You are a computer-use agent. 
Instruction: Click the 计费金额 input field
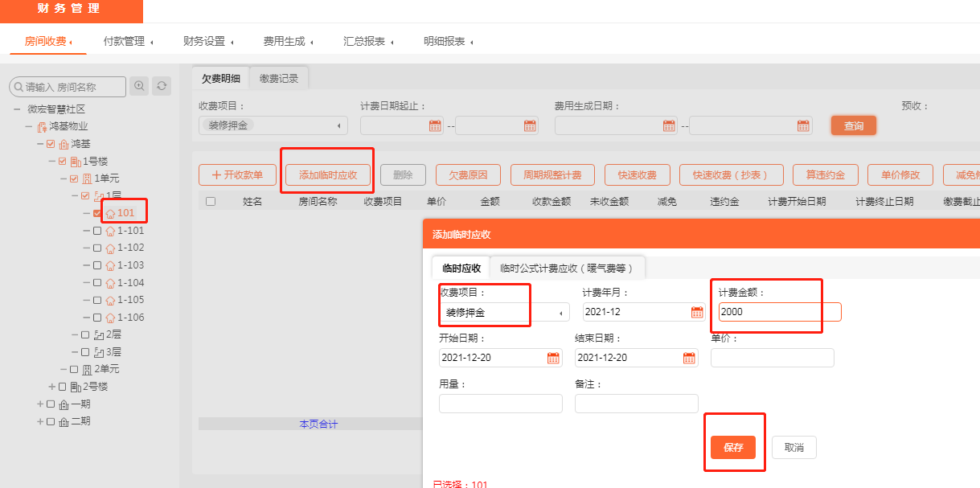[x=779, y=312]
